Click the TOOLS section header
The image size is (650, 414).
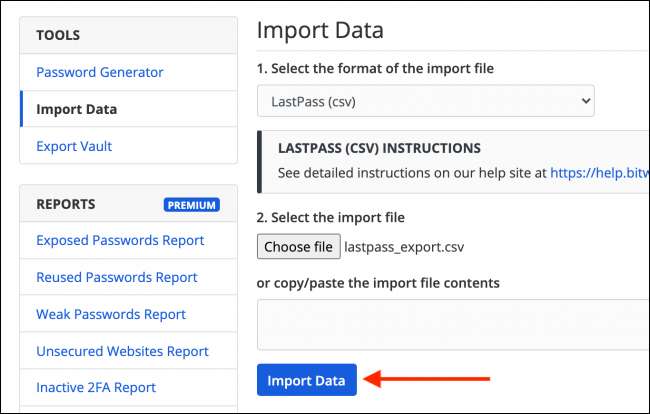[x=58, y=35]
